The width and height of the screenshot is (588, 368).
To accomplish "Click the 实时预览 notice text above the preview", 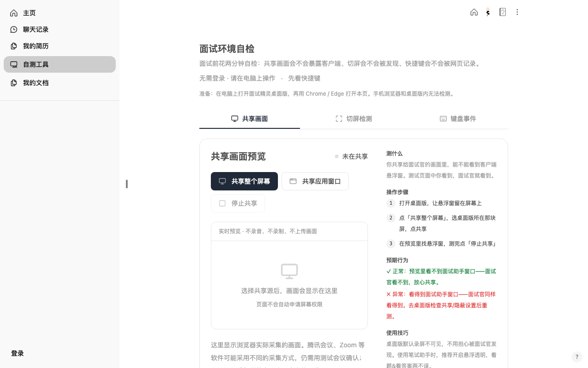I will [x=268, y=231].
